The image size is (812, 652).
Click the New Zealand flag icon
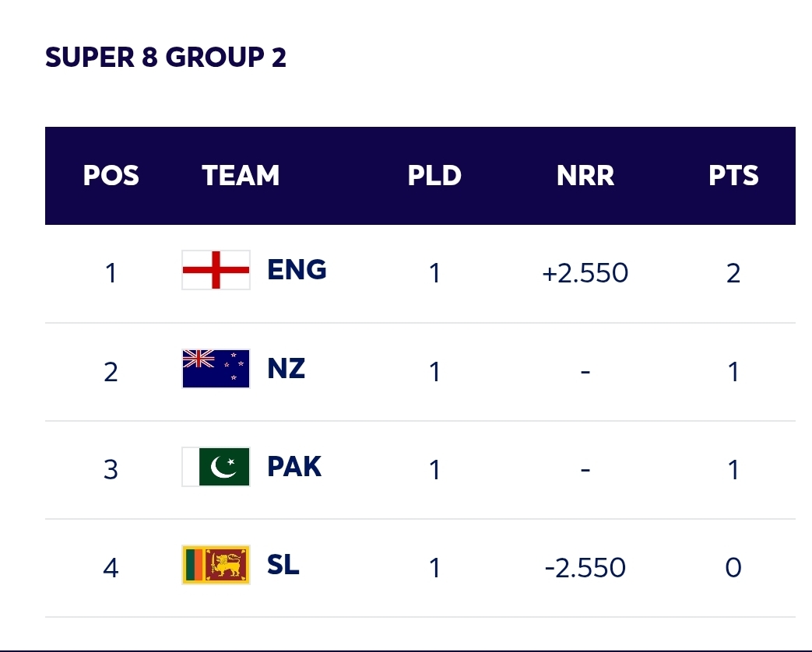click(216, 369)
